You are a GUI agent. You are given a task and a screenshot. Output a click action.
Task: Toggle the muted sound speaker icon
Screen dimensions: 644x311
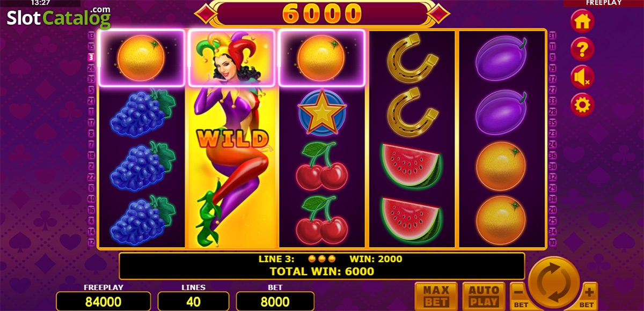pos(582,77)
